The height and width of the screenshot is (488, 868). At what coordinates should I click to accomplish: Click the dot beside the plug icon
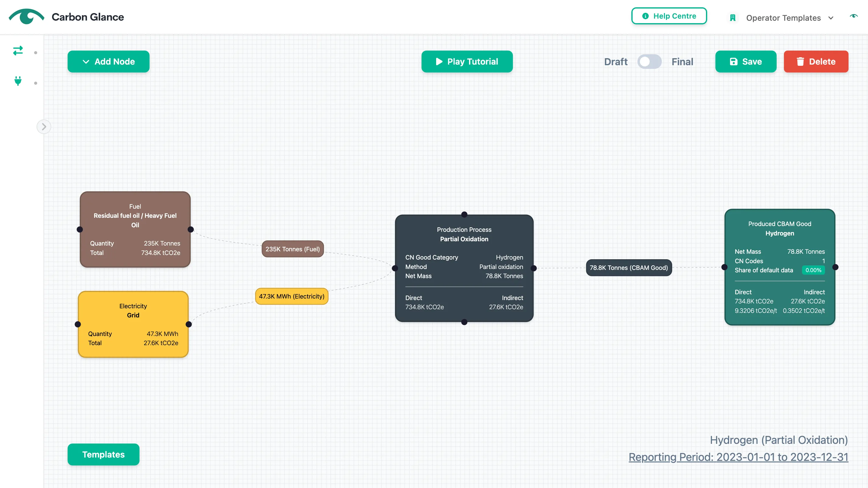pos(36,83)
